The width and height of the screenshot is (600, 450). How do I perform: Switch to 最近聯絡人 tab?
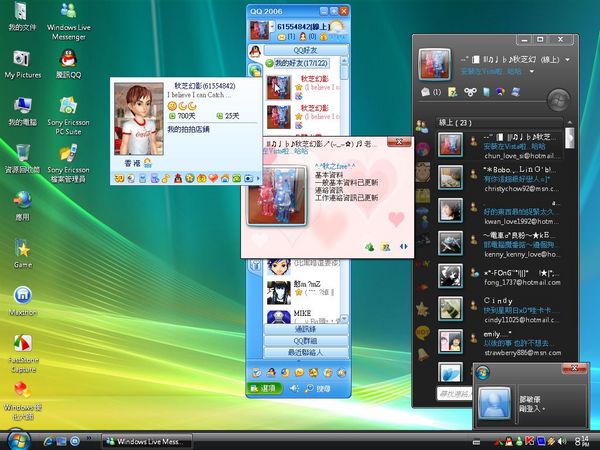(x=305, y=352)
